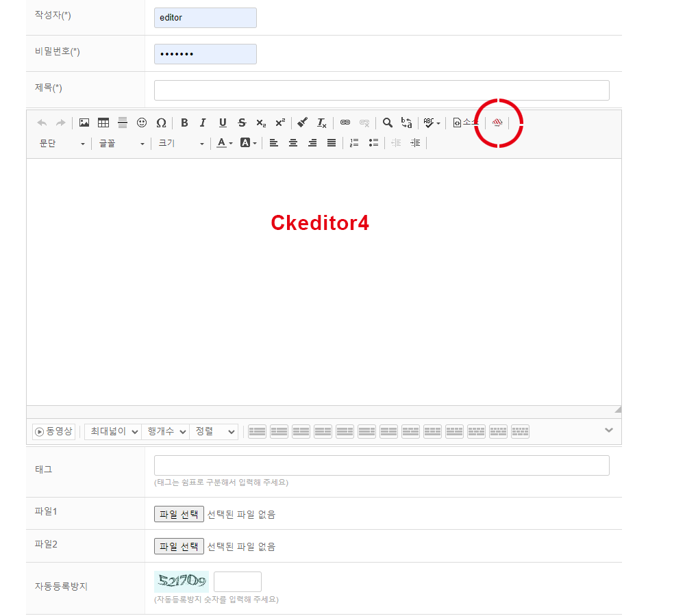Viewport: 685px width, 616px height.
Task: Click the 동영상 video button
Action: click(x=53, y=432)
